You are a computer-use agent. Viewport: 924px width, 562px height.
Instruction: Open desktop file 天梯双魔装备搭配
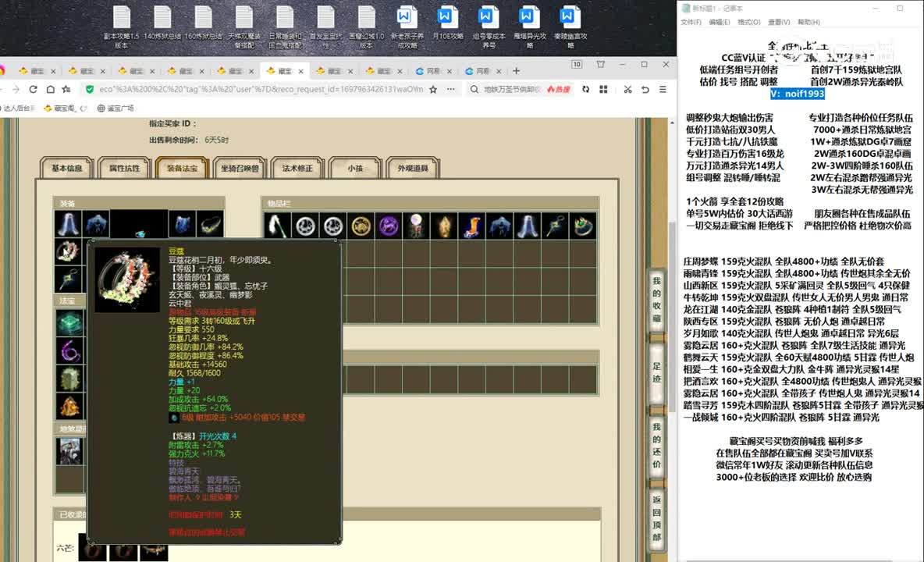pos(244,27)
